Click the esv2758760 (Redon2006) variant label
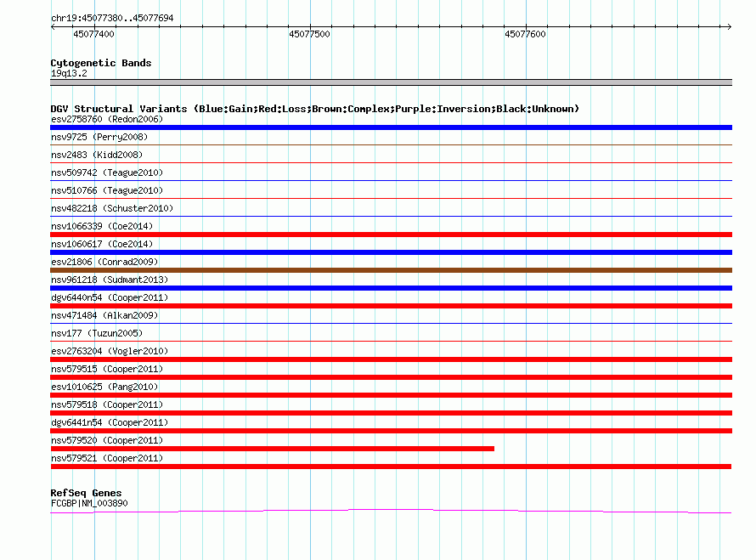 (107, 119)
